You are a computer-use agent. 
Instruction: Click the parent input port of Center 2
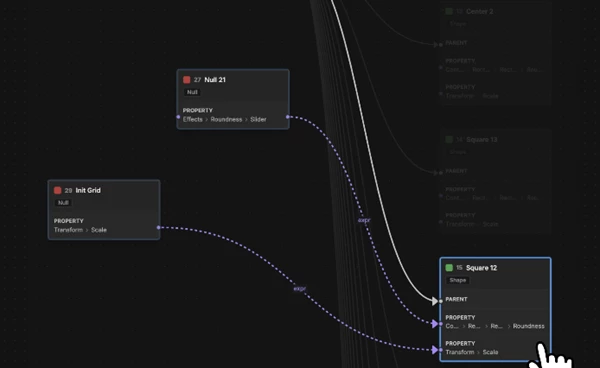pyautogui.click(x=441, y=45)
